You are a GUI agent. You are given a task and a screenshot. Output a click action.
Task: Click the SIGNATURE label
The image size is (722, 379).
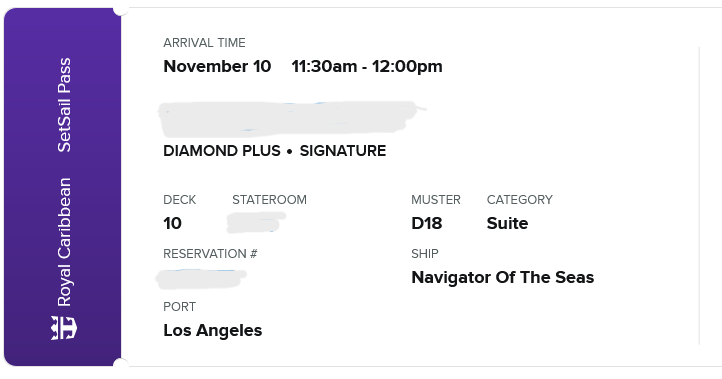343,151
